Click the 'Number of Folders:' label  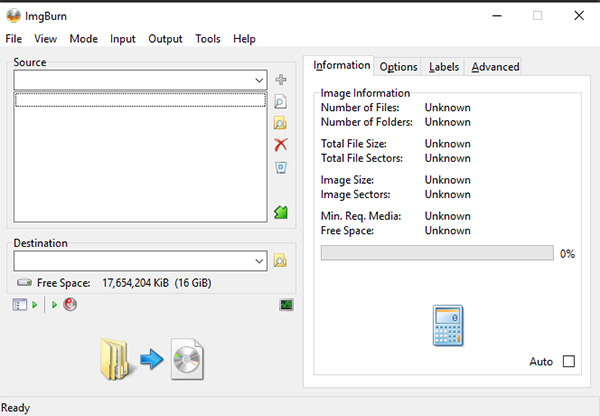pos(367,122)
